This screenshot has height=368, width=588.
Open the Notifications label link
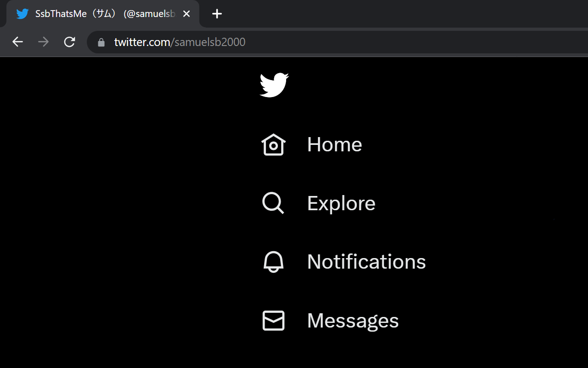coord(367,262)
